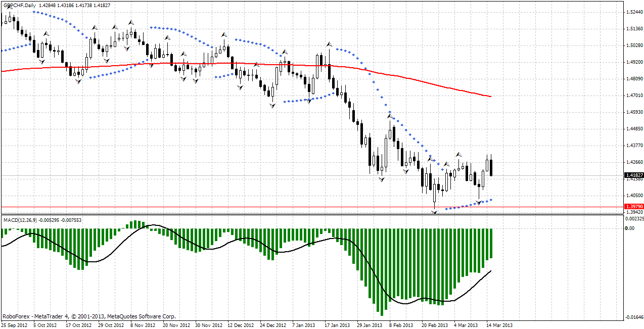Click the 17 Oct 2012 date label
Image resolution: width=644 pixels, height=329 pixels.
pos(79,325)
